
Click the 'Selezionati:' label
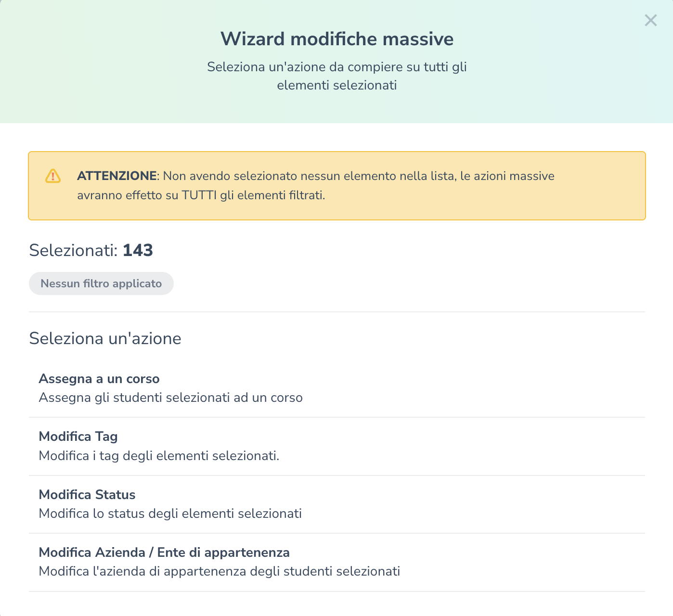coord(73,250)
